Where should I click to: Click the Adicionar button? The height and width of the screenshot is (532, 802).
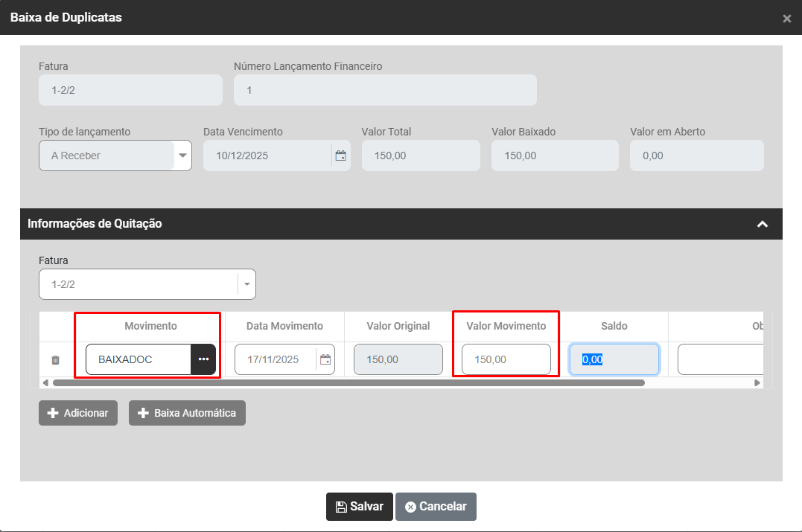(78, 413)
